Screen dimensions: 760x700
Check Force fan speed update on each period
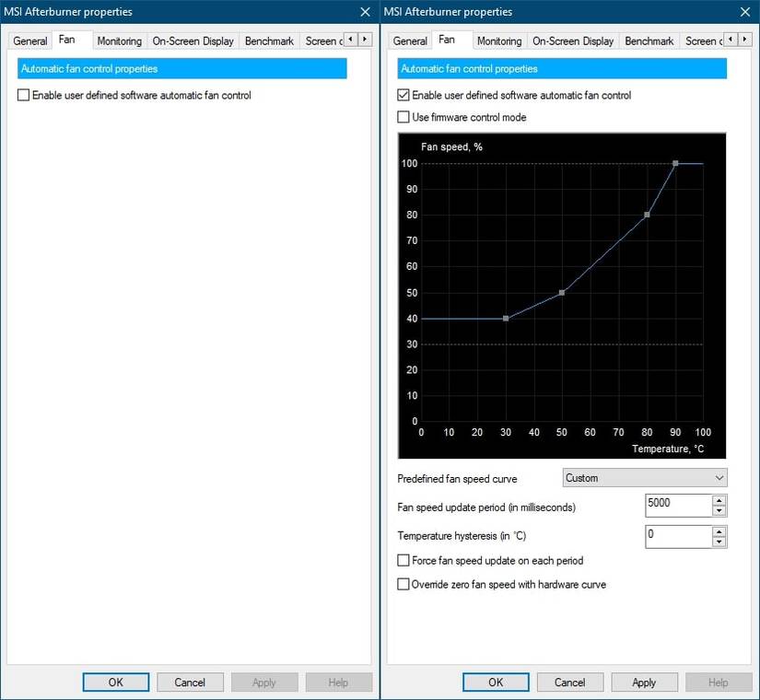pos(403,560)
